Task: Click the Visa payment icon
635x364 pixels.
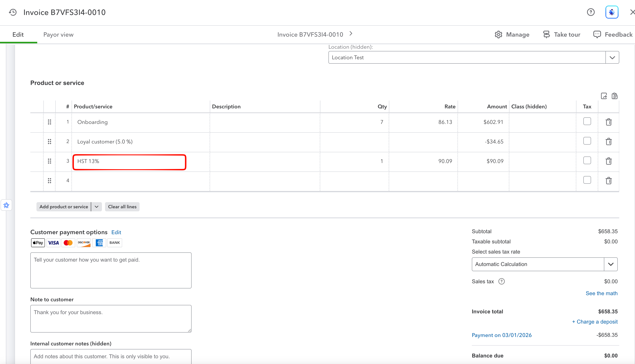Action: pos(53,243)
